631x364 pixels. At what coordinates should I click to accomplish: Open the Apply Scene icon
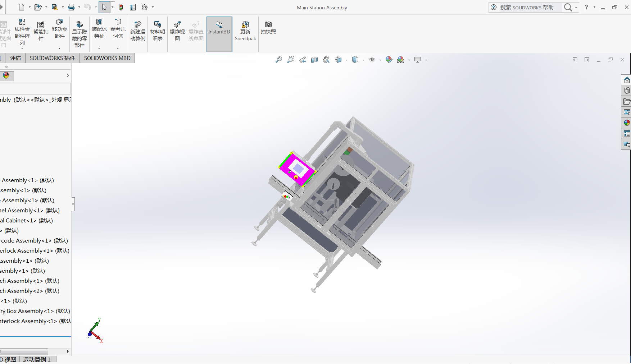pos(401,60)
